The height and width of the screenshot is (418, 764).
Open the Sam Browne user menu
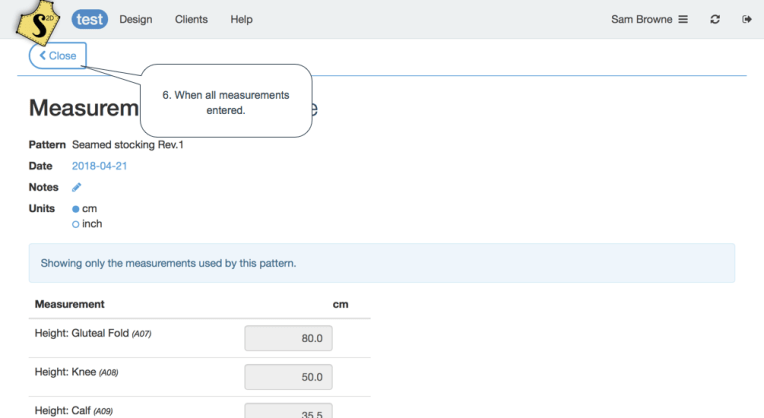(649, 19)
